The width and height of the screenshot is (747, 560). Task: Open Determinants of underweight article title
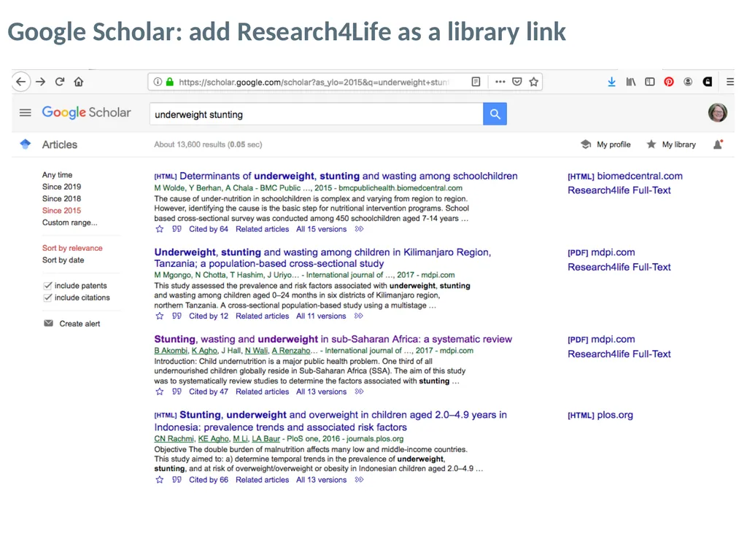[x=348, y=176]
